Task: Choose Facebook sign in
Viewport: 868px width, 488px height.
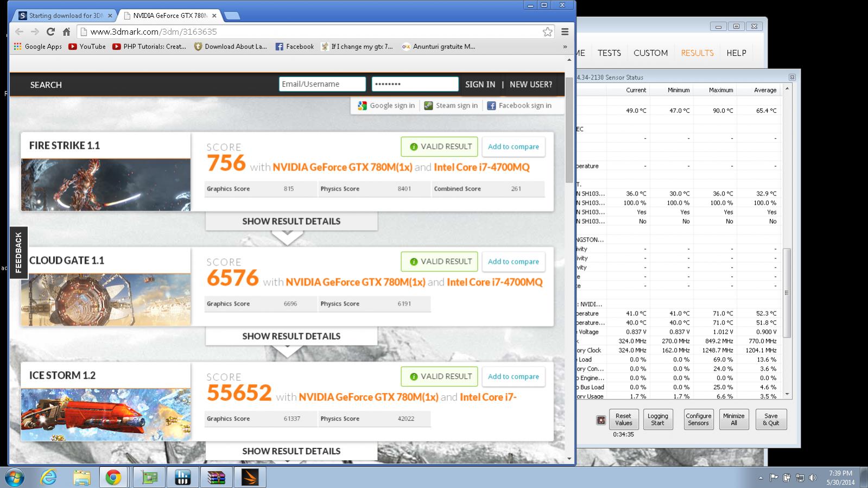Action: tap(519, 106)
